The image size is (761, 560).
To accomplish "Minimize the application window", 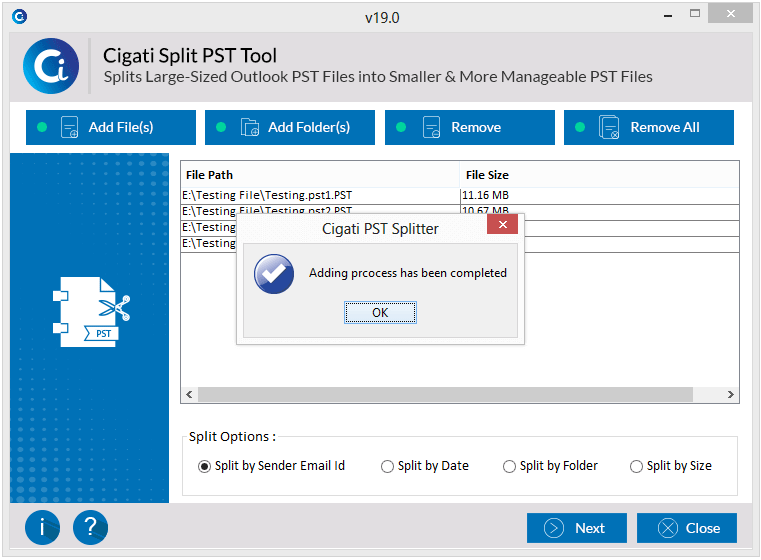I will 668,15.
